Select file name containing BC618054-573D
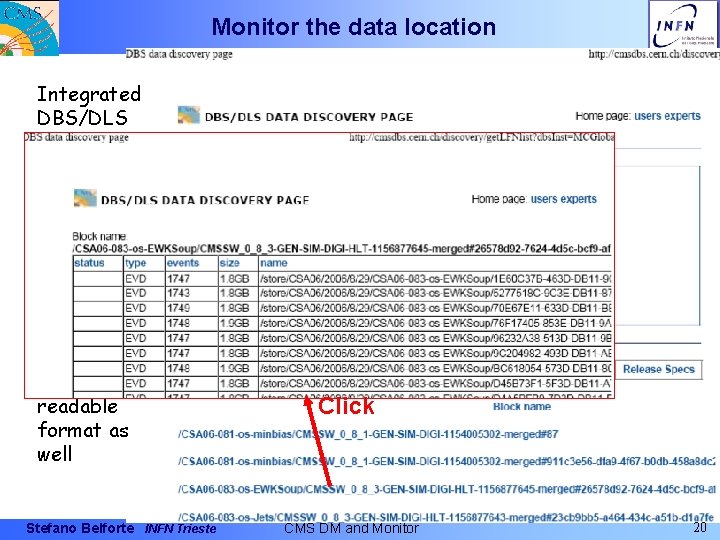This screenshot has height=540, width=720. point(435,369)
